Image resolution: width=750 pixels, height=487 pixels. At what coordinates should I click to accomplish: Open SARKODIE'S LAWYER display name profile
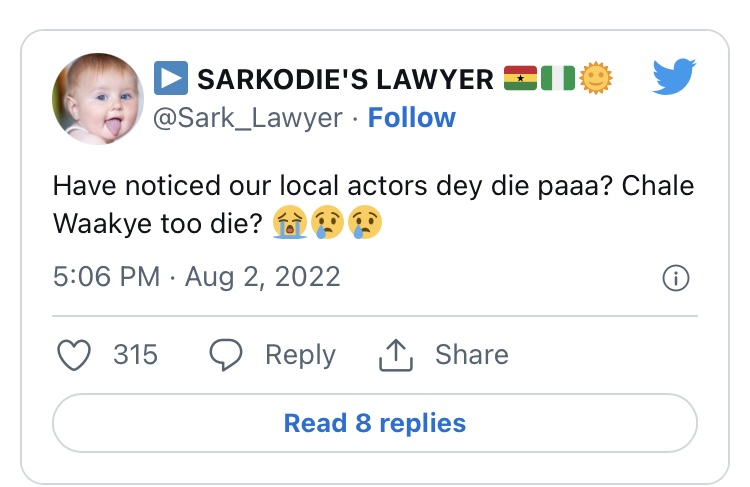[x=345, y=78]
